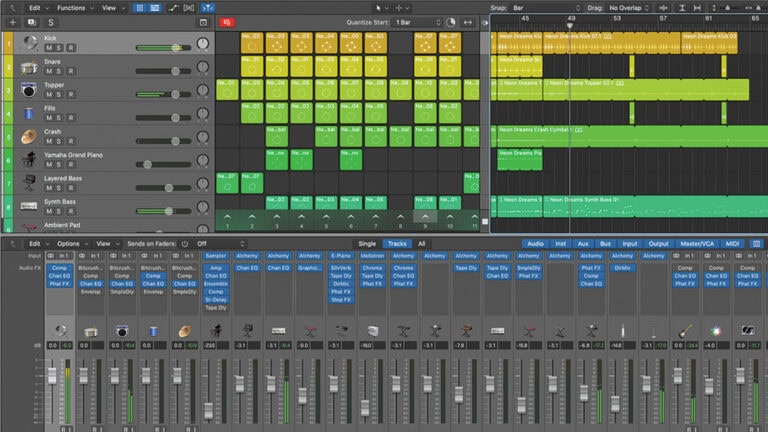Trigger scene 1 arrow in Live Loops
The width and height of the screenshot is (768, 432).
point(227,216)
